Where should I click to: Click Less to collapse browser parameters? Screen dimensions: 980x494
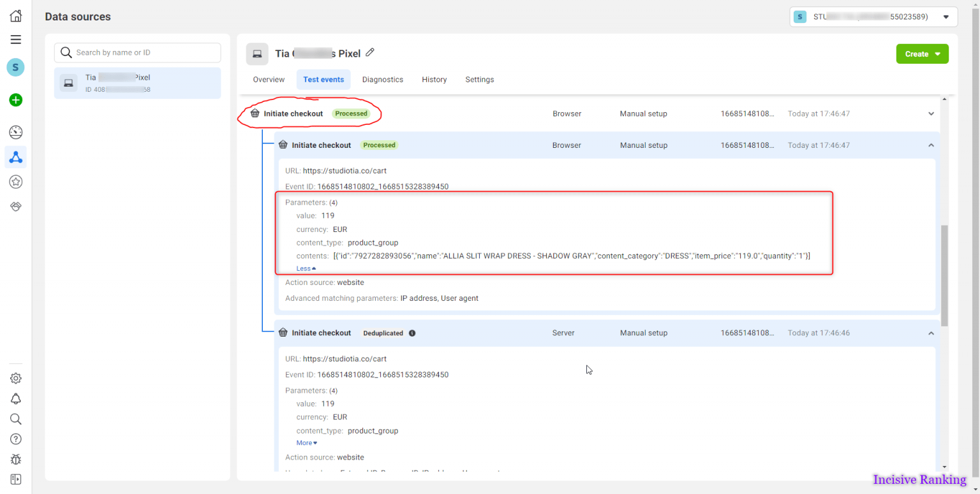306,268
